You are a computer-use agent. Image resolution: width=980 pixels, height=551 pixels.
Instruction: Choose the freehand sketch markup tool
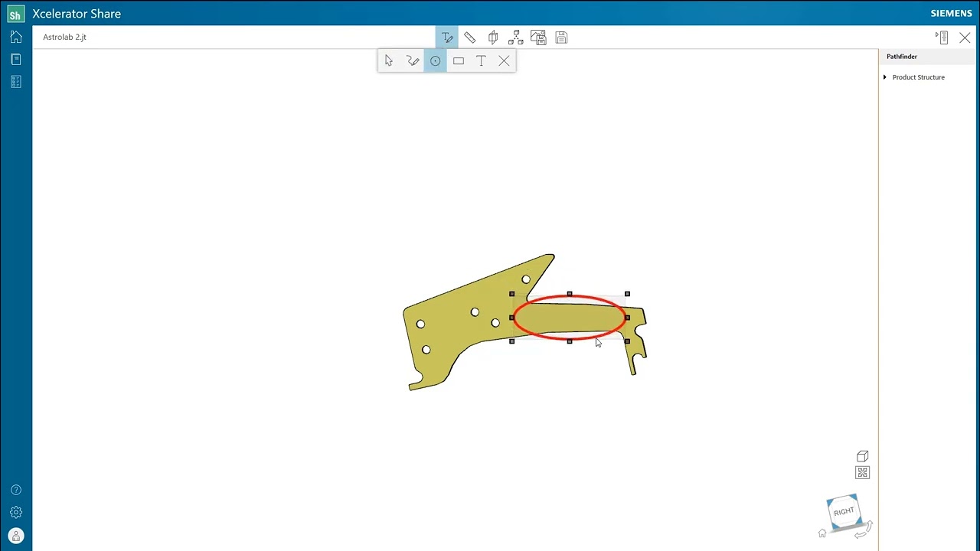click(413, 61)
